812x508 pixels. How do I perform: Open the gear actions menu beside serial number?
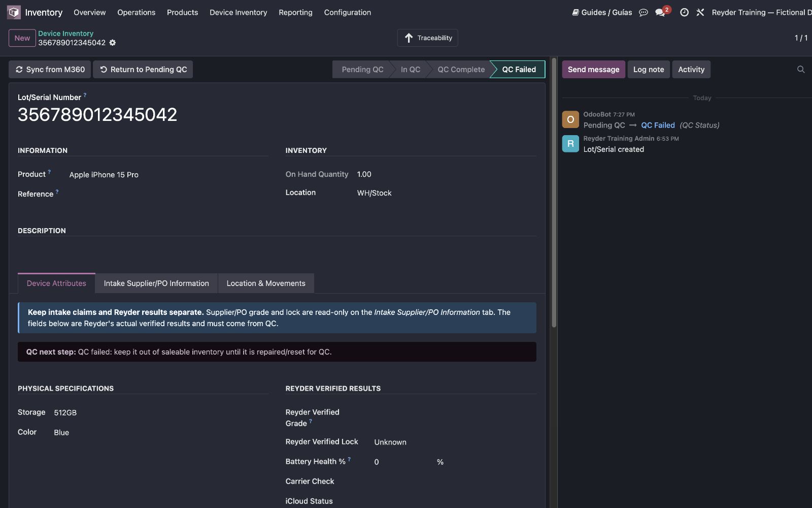point(113,43)
